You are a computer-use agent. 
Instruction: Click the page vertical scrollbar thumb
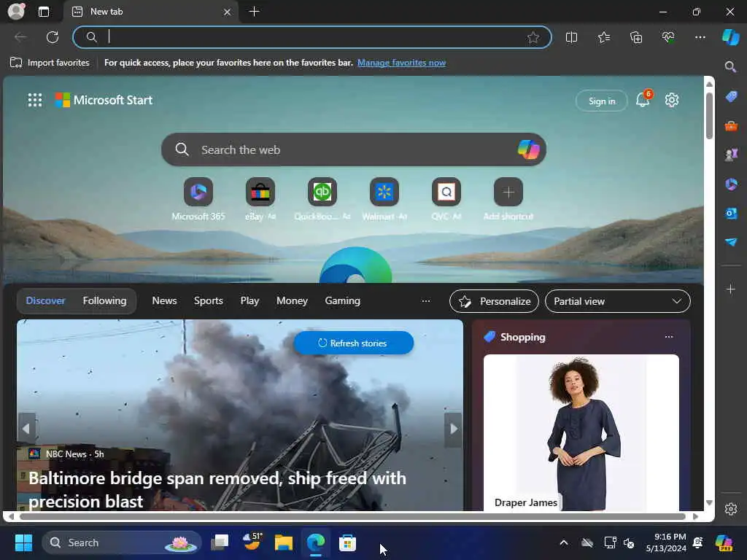click(x=709, y=115)
